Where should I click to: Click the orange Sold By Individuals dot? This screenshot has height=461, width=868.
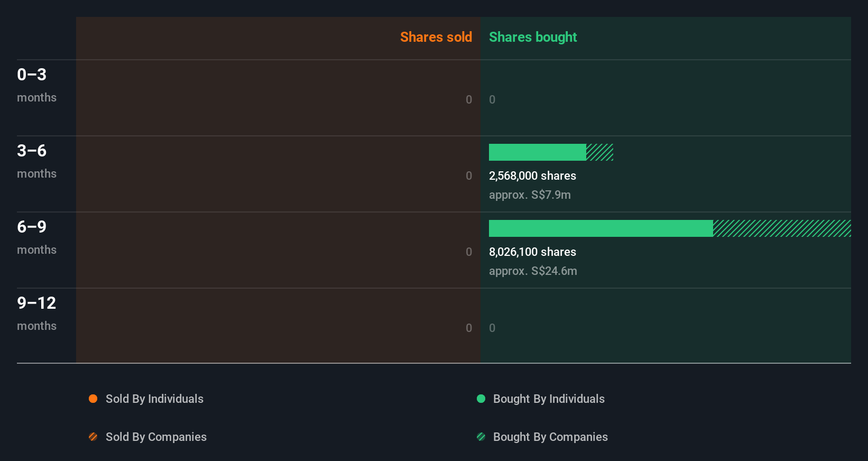tap(93, 399)
